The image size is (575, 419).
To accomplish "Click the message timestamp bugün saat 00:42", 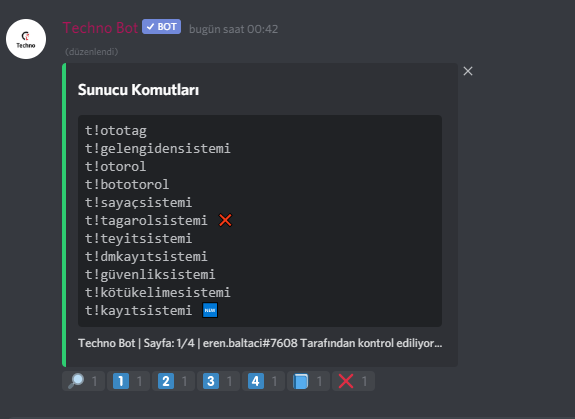I will click(233, 29).
